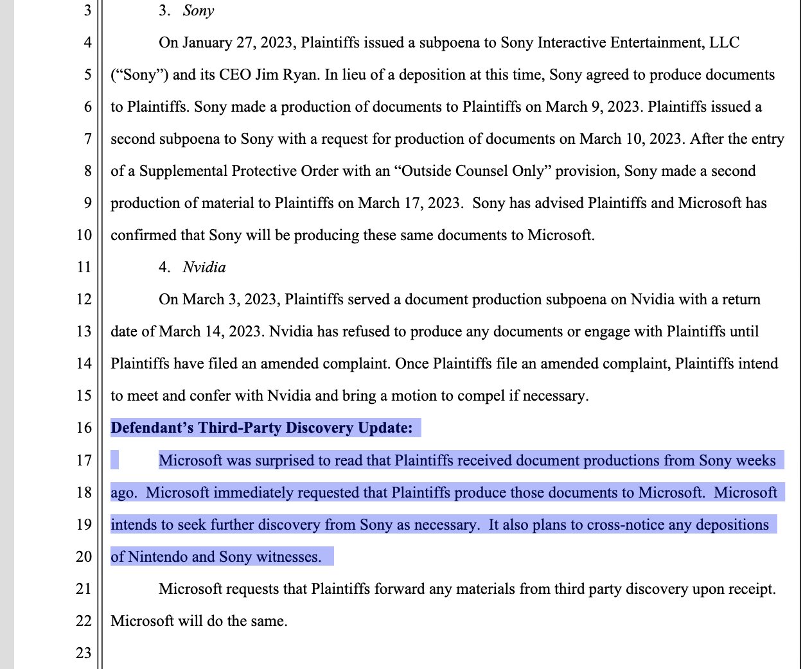Image resolution: width=812 pixels, height=669 pixels.
Task: Click highlighted "of Nintendo and Sony witnesses."
Action: (x=216, y=557)
